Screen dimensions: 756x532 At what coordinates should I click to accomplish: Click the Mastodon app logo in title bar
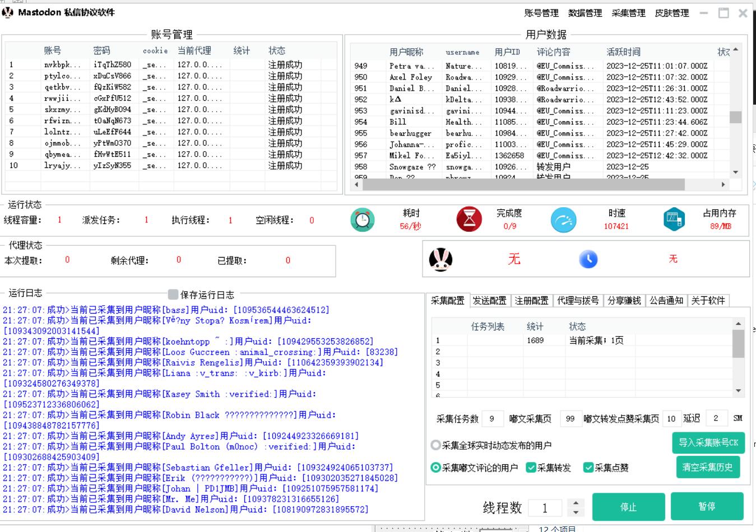coord(8,12)
